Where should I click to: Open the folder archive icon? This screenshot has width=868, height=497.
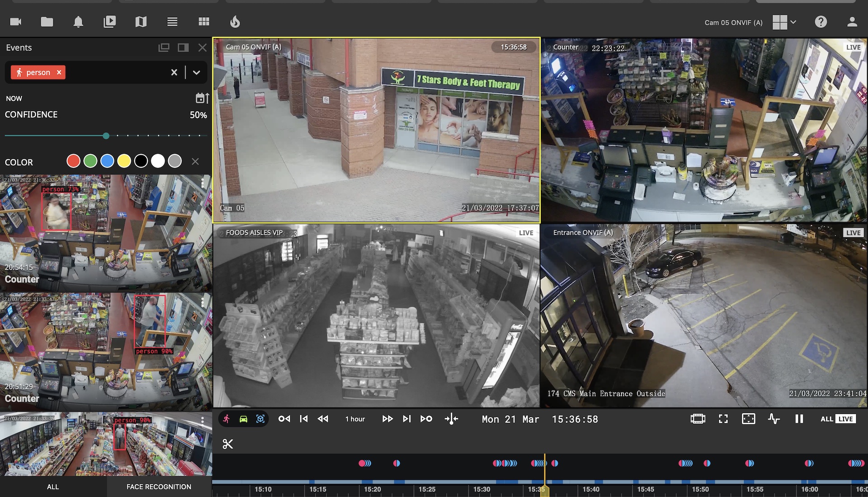[47, 22]
